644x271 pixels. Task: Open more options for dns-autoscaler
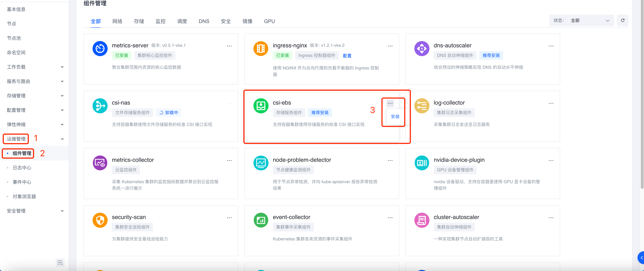[551, 46]
